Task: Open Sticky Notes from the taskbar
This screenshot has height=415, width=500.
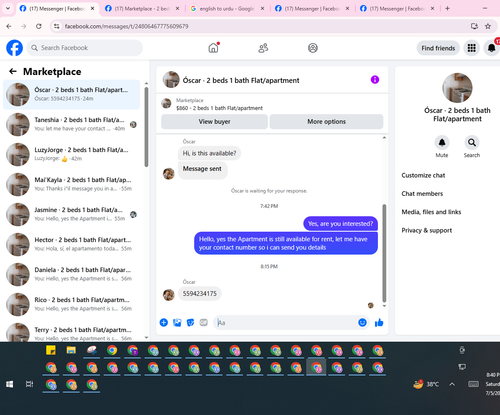Action: pos(51,350)
